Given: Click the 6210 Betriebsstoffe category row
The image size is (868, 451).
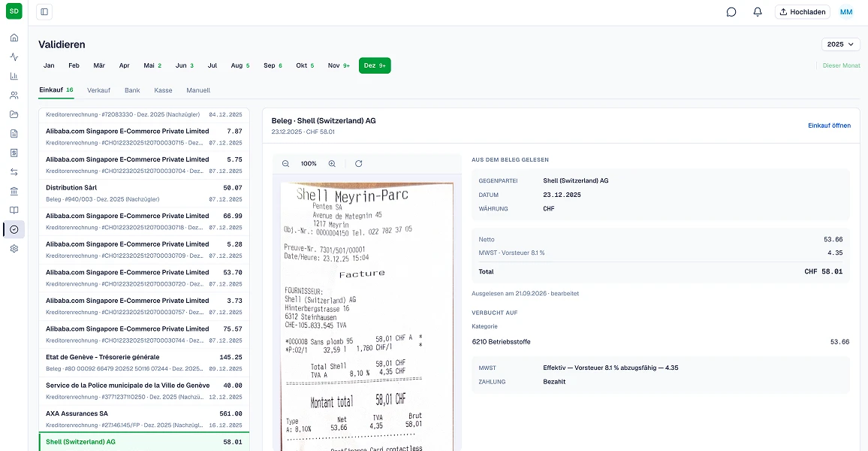Looking at the screenshot, I should [661, 342].
